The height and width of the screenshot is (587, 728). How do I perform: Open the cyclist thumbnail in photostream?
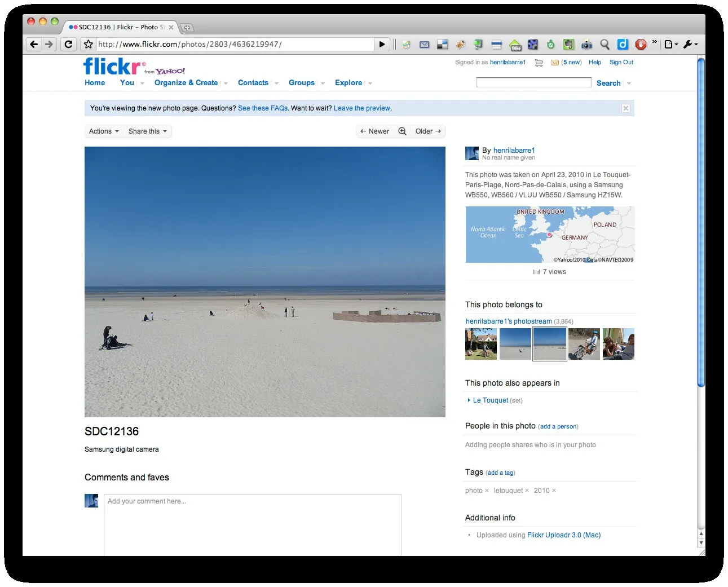click(584, 344)
